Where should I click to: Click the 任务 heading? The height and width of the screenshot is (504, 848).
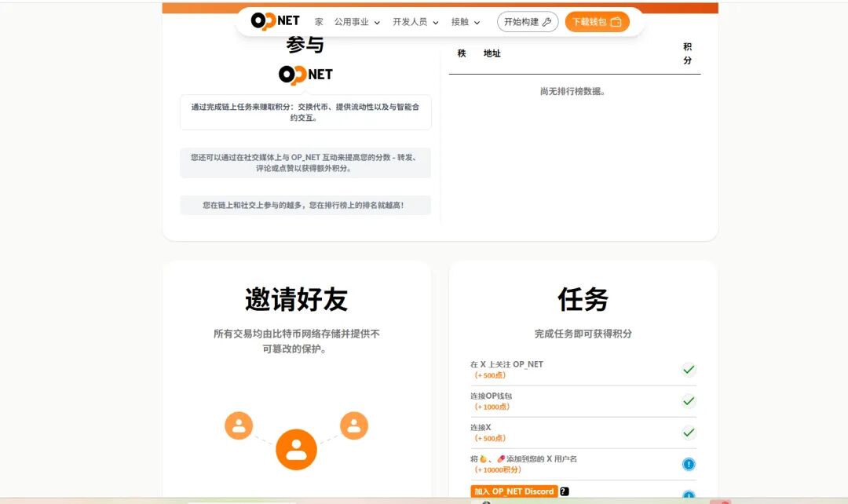[x=583, y=299]
